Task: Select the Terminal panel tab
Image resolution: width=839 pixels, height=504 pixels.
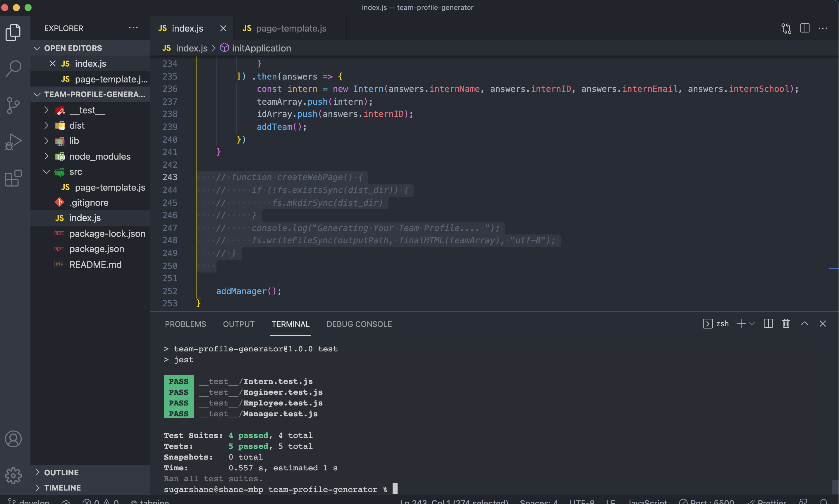Action: pyautogui.click(x=290, y=324)
